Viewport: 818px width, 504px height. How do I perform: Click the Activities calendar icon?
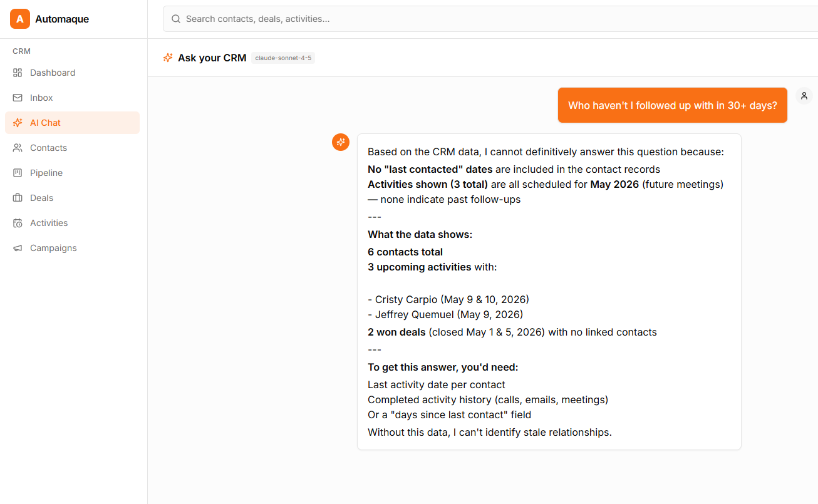(18, 223)
